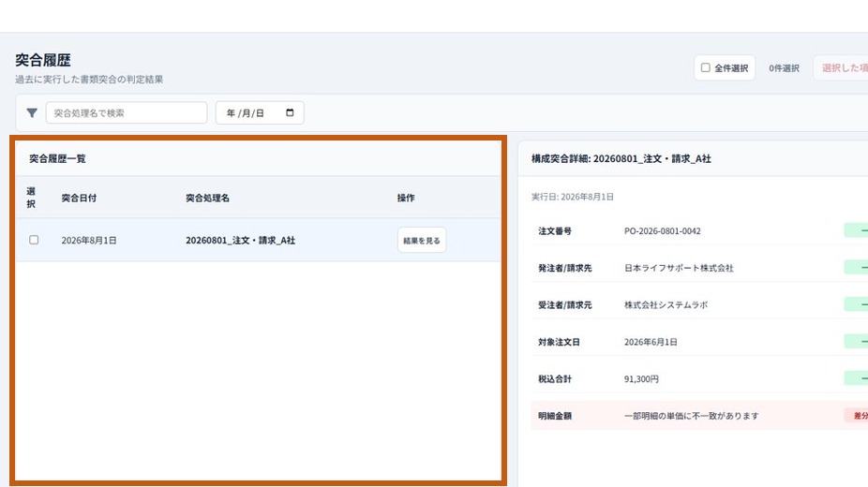
Task: Click the 株式会社システムラボ value
Action: click(666, 305)
